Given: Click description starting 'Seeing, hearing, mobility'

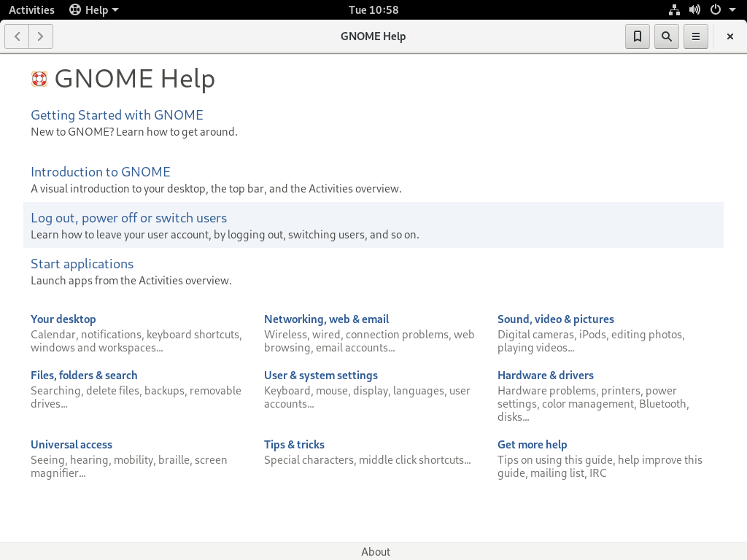Looking at the screenshot, I should pos(128,466).
